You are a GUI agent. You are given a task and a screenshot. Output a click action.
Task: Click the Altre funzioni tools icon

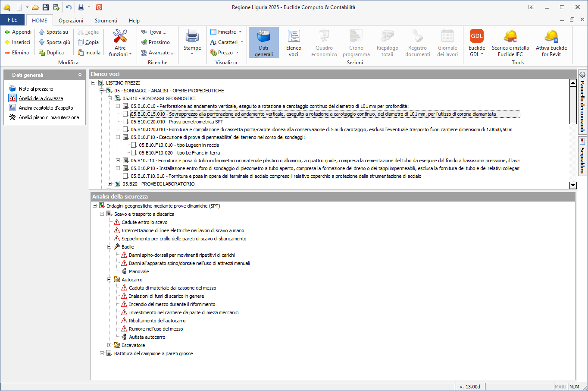(120, 37)
